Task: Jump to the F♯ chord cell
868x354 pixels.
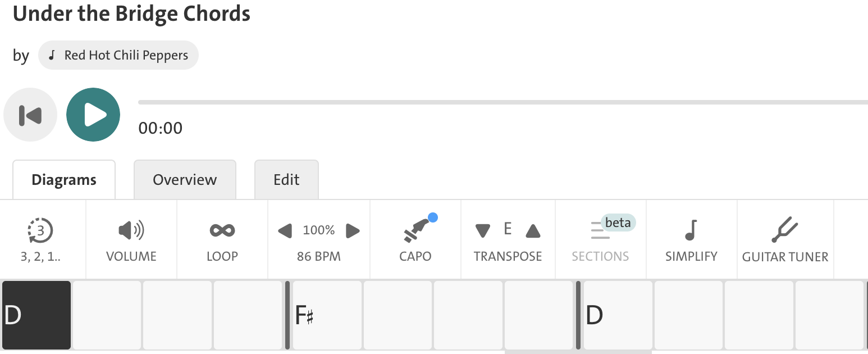Action: click(x=327, y=315)
